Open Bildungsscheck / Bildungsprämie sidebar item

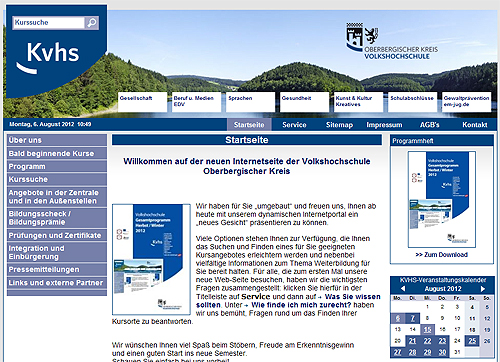coord(57,218)
